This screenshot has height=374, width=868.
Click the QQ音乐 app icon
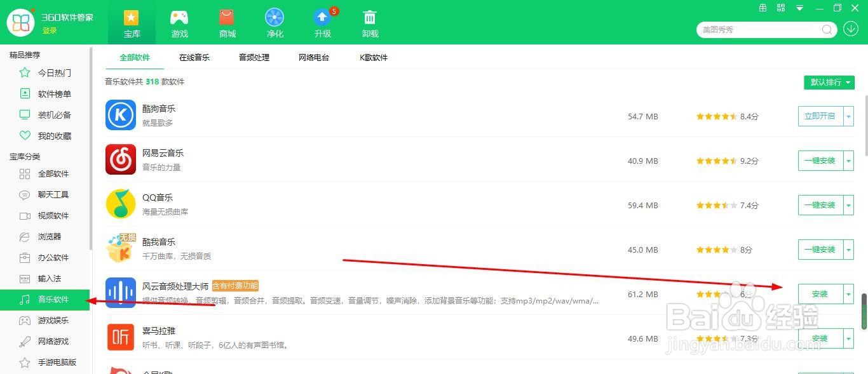pos(121,204)
